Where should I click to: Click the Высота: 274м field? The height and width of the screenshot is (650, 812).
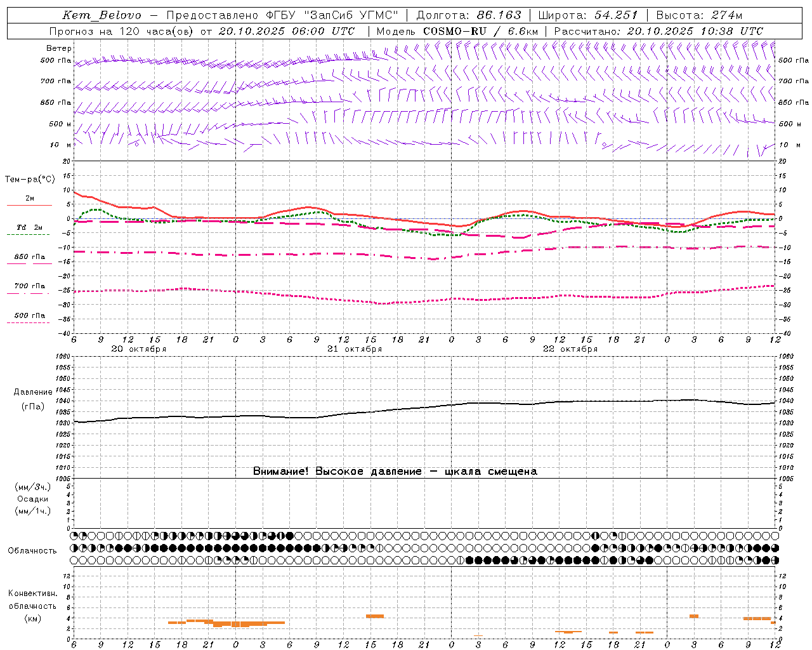click(699, 15)
